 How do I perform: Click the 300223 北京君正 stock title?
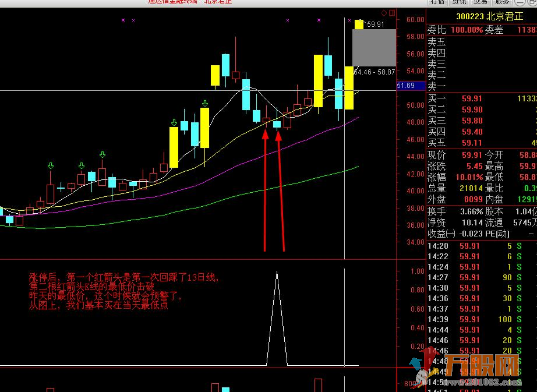coord(490,16)
